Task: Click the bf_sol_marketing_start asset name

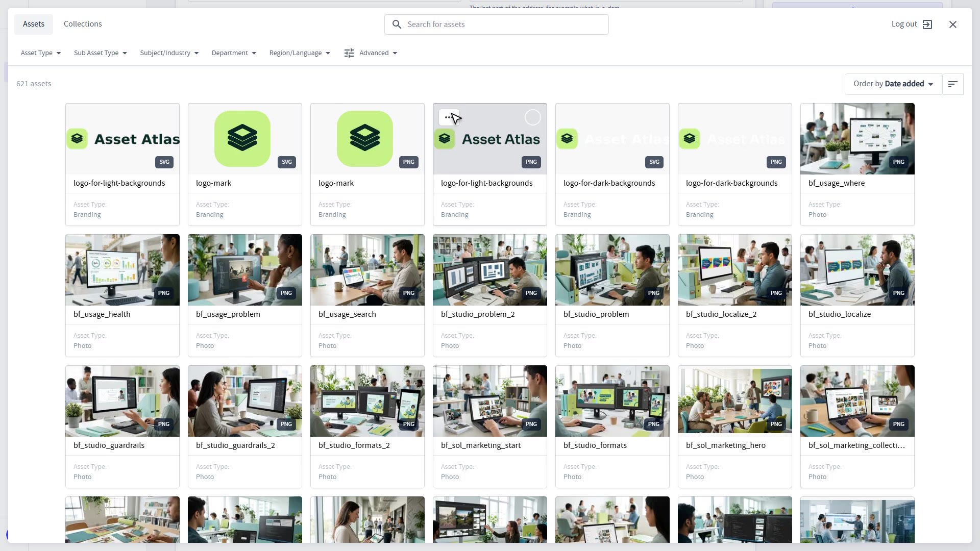Action: coord(481,445)
